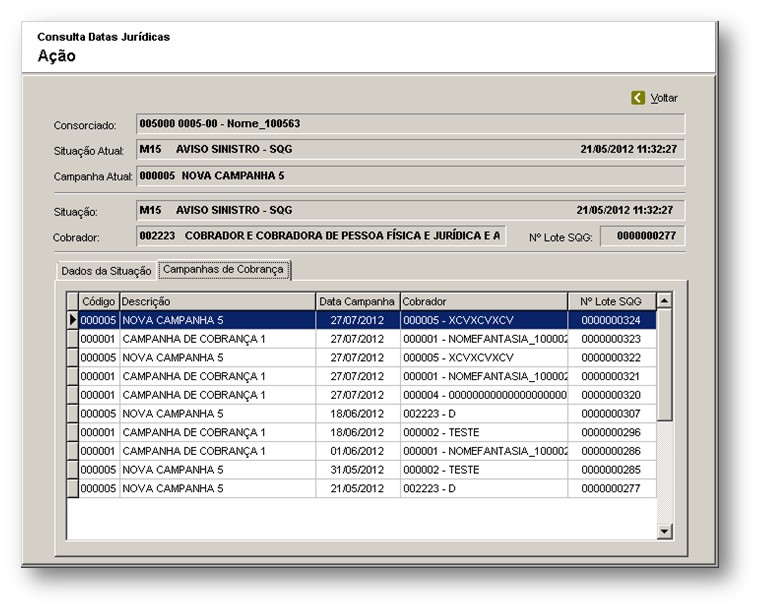Click row selector of lote 0000000323 row

point(73,339)
